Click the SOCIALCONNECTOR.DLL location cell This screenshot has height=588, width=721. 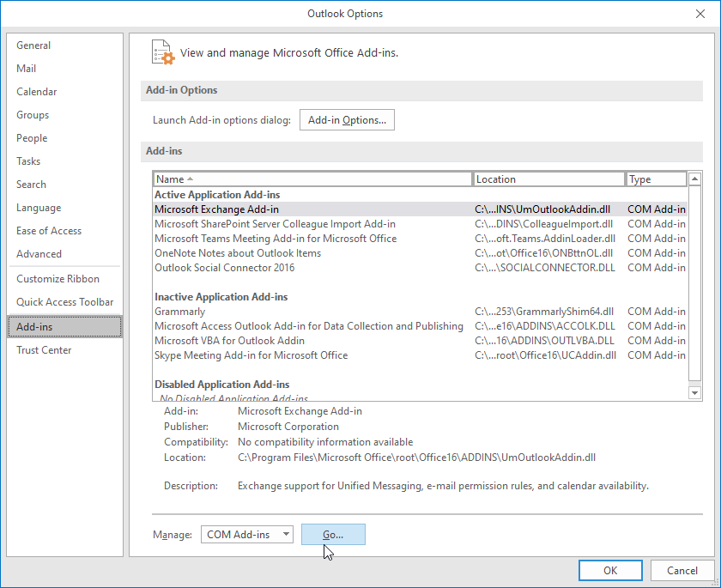pyautogui.click(x=545, y=268)
